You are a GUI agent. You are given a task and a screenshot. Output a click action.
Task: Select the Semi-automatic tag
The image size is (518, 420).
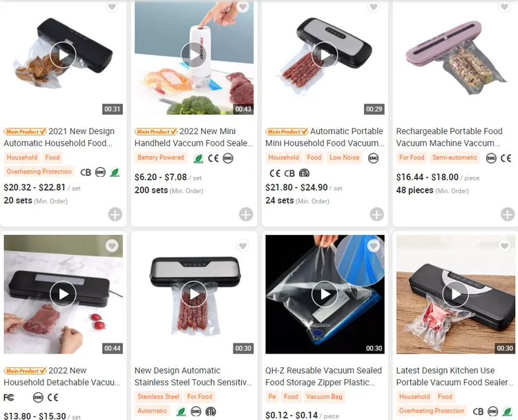(455, 157)
